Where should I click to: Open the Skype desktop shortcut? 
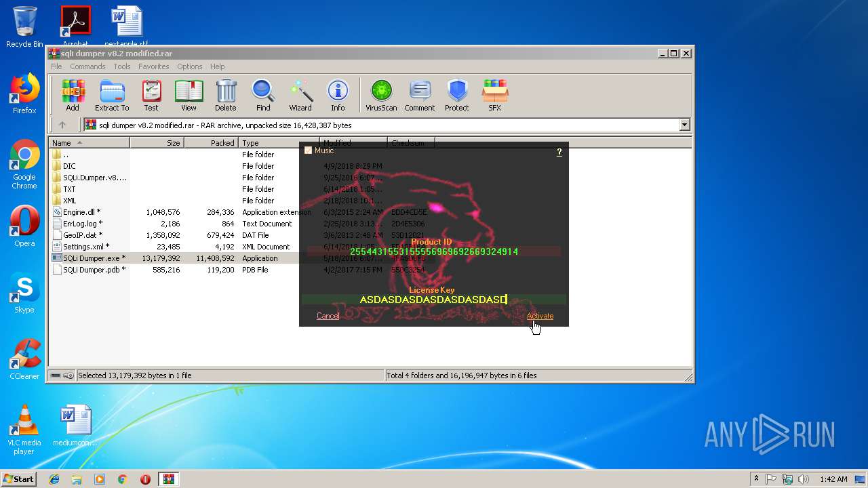click(x=24, y=293)
